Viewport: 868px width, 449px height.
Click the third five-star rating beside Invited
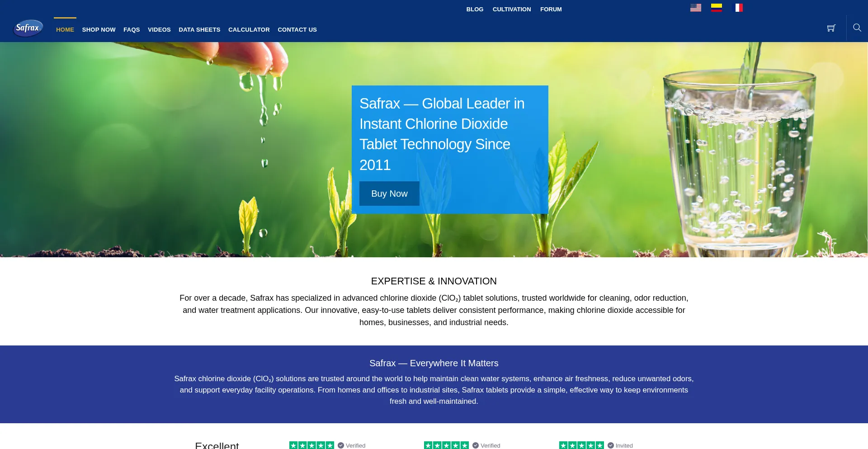pos(581,445)
